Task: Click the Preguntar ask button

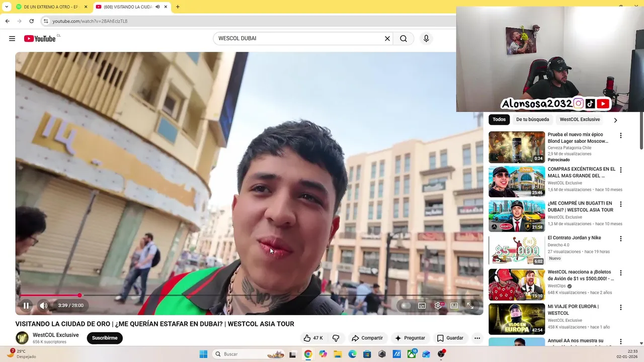Action: (410, 338)
